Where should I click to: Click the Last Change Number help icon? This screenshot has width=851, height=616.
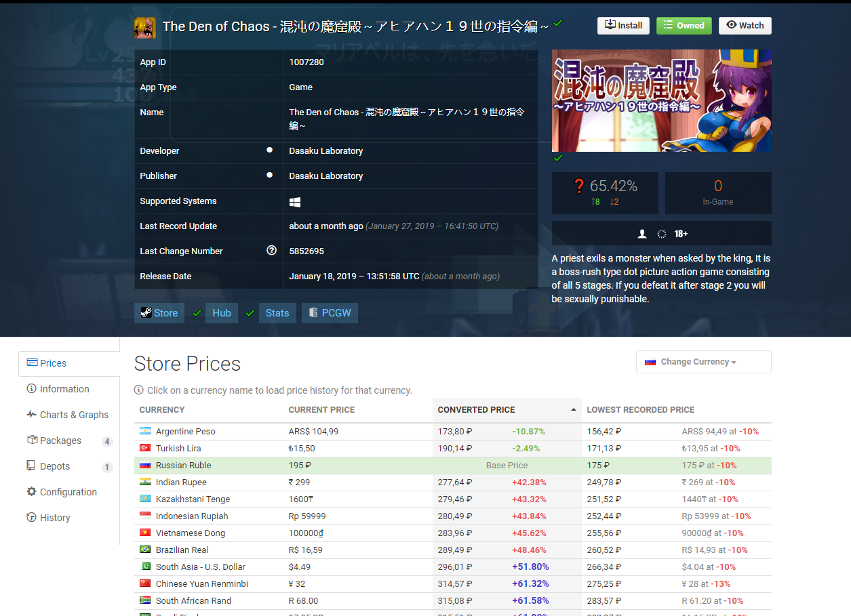[x=272, y=251]
